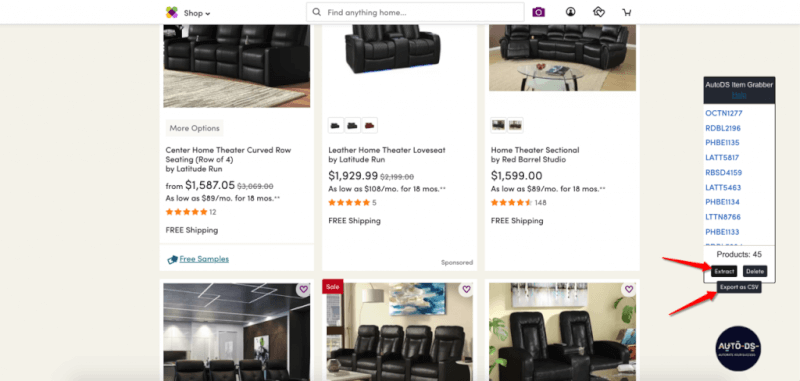Click the Delete button in Item Grabber
Viewport: 800px width, 381px height.
pos(755,271)
